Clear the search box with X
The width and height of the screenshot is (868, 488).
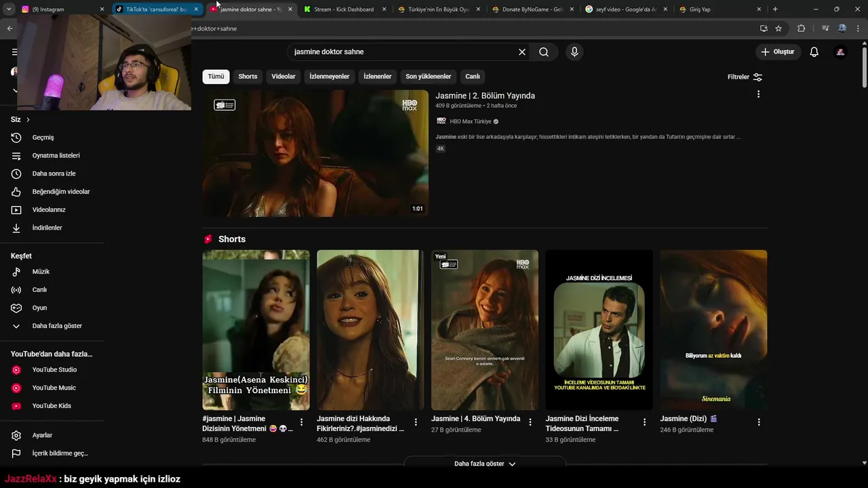[522, 52]
